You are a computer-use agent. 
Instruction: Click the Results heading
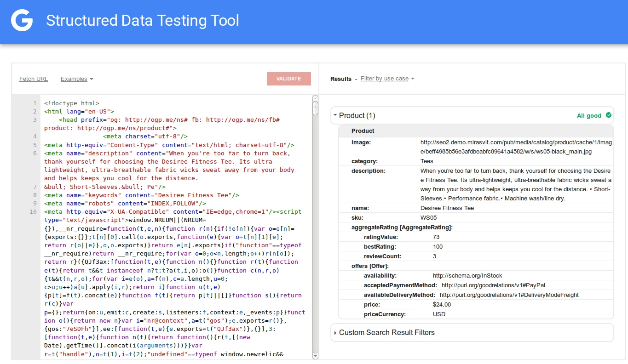341,79
